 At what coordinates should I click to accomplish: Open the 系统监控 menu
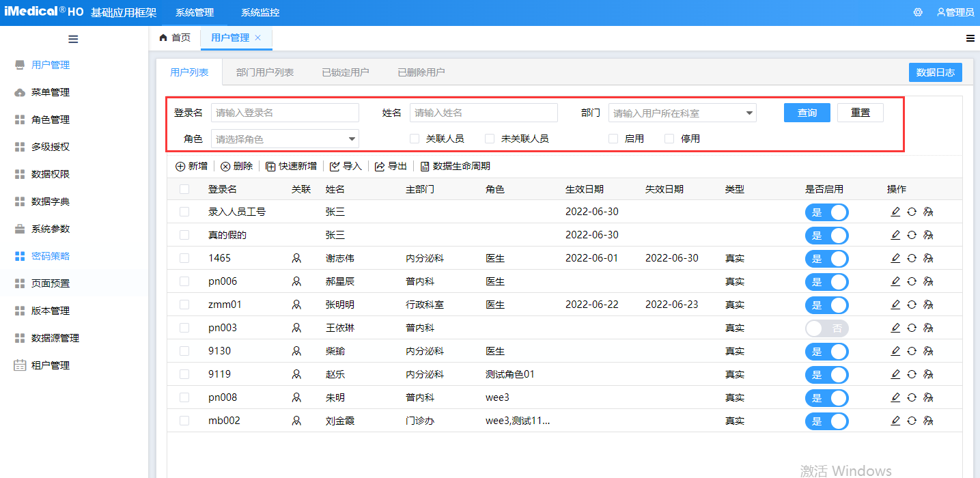coord(260,12)
